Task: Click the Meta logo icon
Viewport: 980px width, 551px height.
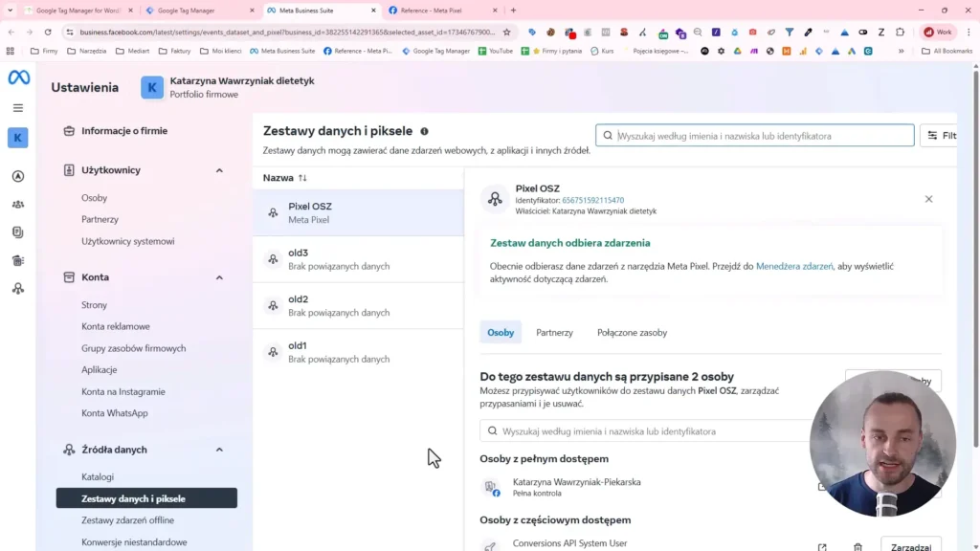Action: 18,77
